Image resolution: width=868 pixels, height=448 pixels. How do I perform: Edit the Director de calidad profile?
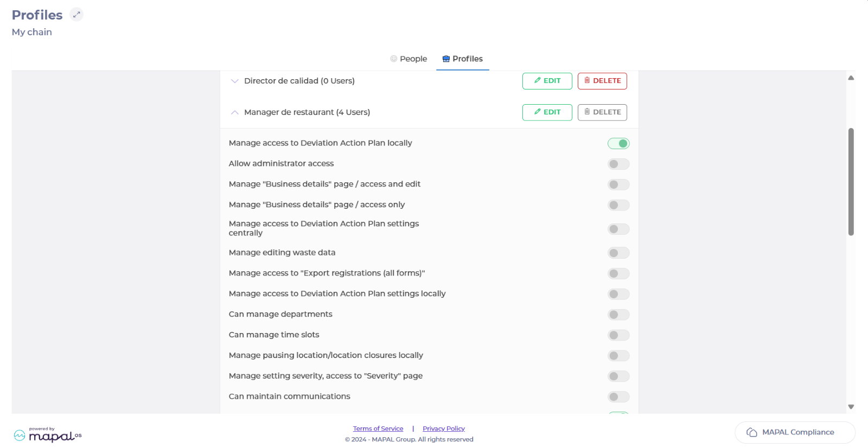point(547,81)
